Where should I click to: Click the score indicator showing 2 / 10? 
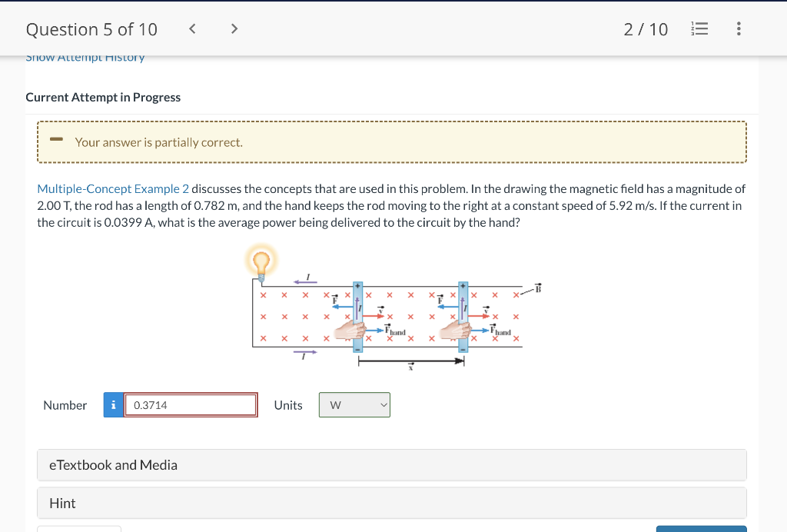[x=646, y=28]
